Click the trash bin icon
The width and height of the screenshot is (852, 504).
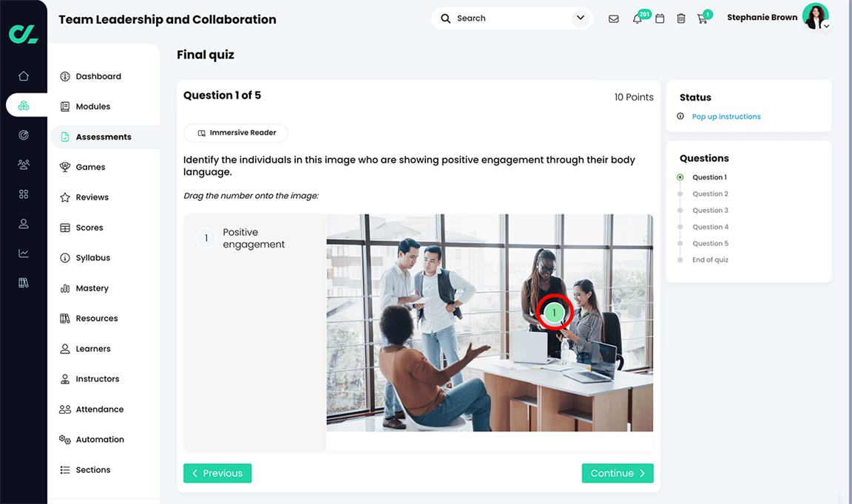(681, 19)
